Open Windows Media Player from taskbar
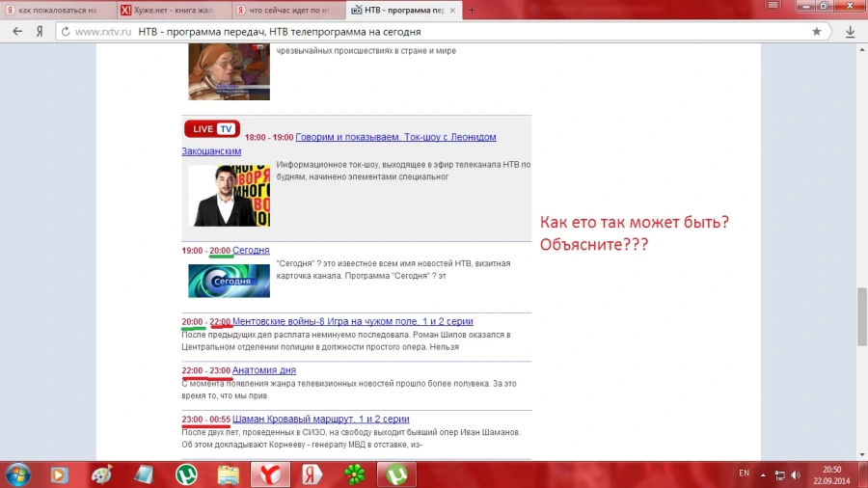 pos(59,474)
